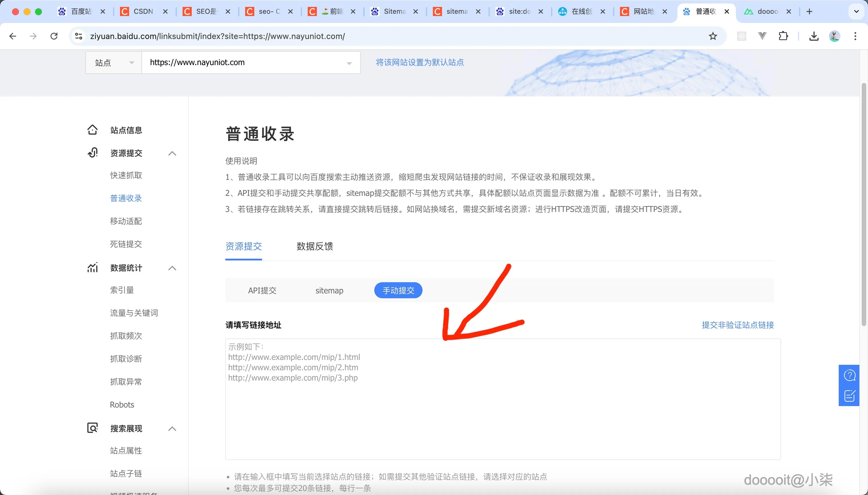Reload the page using the refresh icon

(54, 36)
